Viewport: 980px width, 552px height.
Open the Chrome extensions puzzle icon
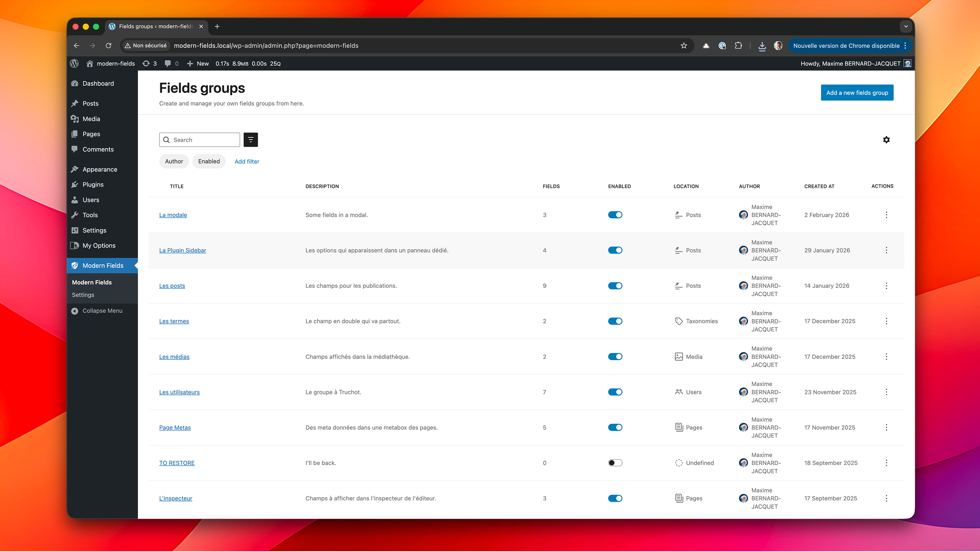pyautogui.click(x=738, y=46)
